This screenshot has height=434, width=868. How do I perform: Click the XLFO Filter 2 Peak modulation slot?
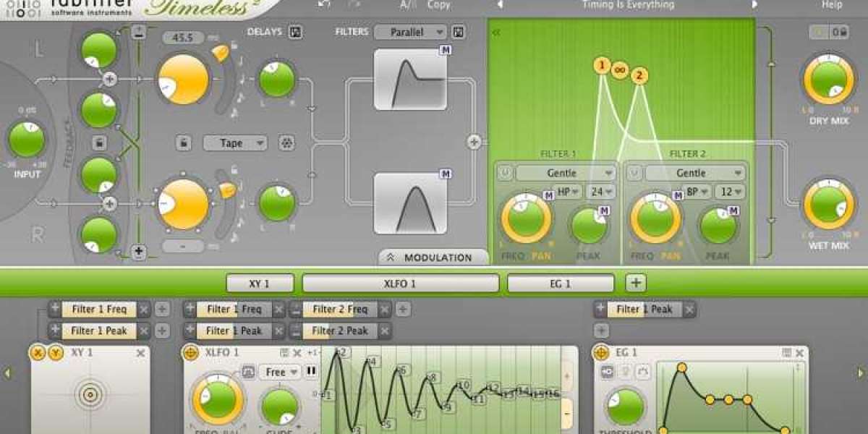[340, 331]
